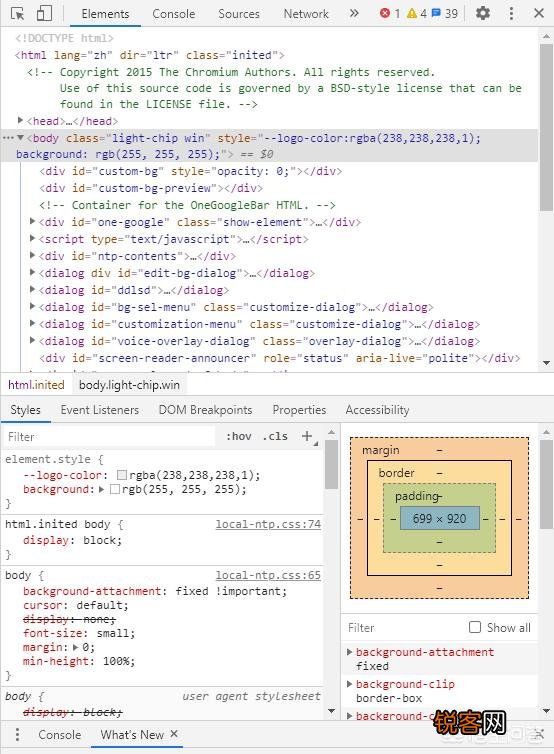The image size is (554, 754).
Task: Expand the ntp-contents div node
Action: 32,255
